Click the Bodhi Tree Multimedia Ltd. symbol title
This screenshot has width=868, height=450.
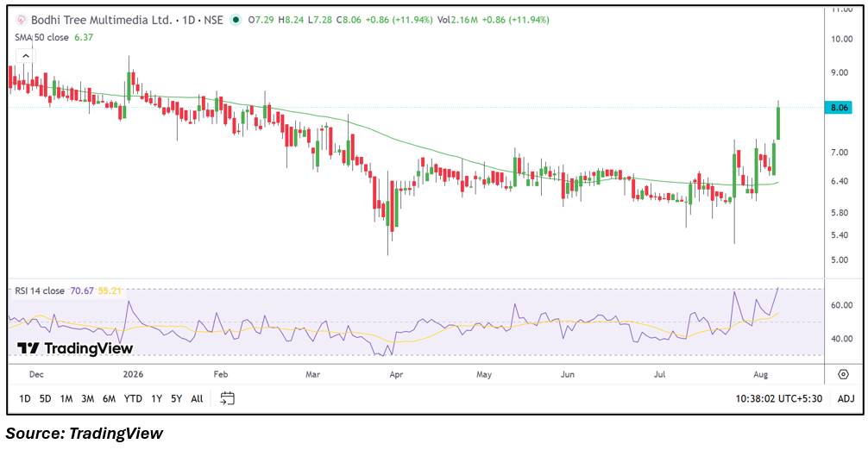[101, 20]
